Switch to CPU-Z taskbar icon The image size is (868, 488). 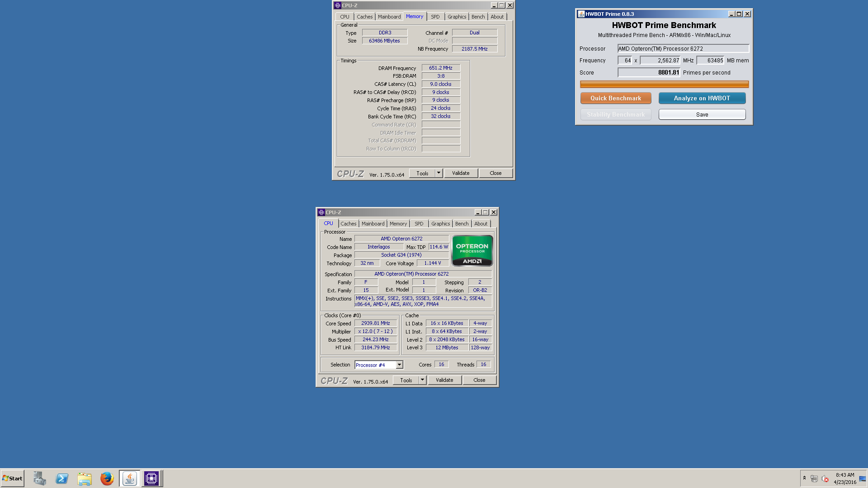point(151,479)
